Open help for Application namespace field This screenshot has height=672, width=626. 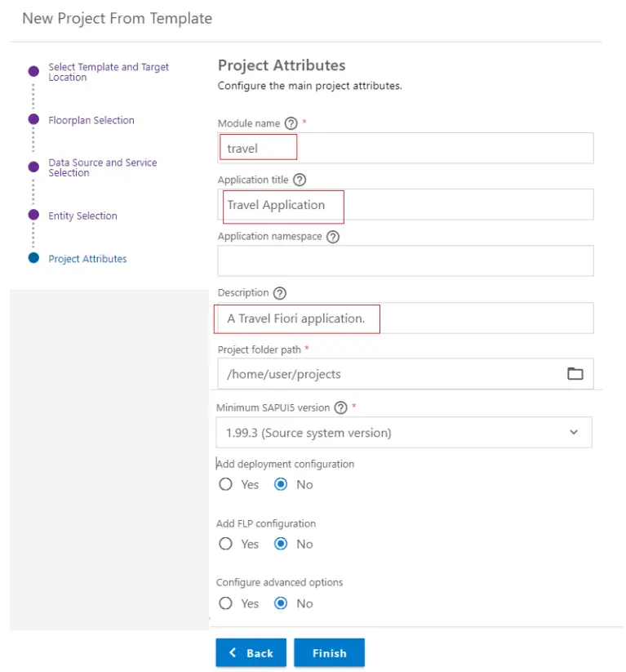(331, 237)
